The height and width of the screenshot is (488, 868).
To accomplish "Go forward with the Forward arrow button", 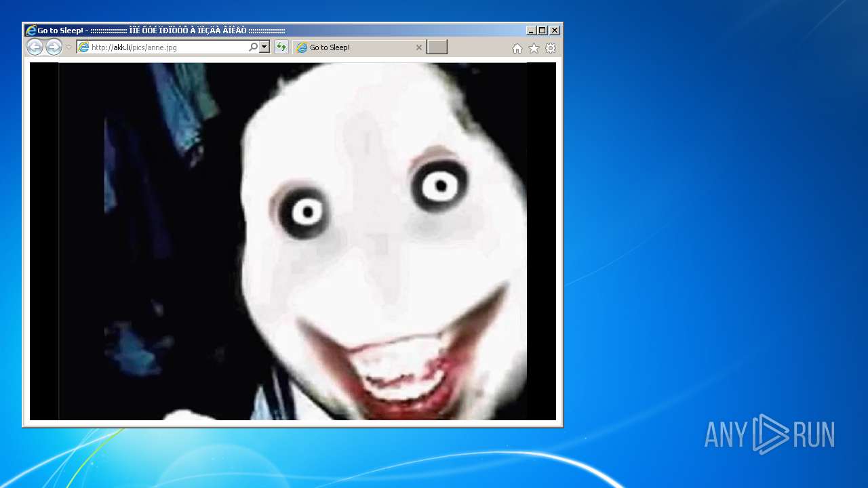I will (54, 47).
